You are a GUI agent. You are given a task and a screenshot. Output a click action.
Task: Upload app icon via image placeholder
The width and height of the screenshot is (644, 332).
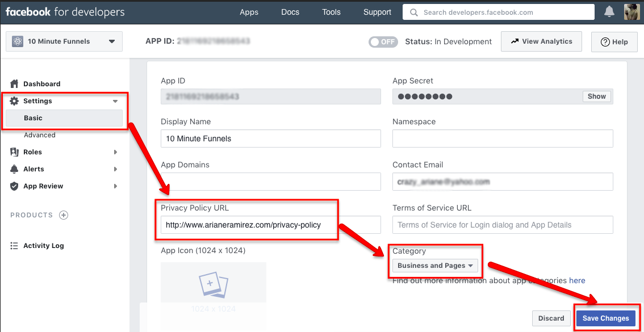214,286
